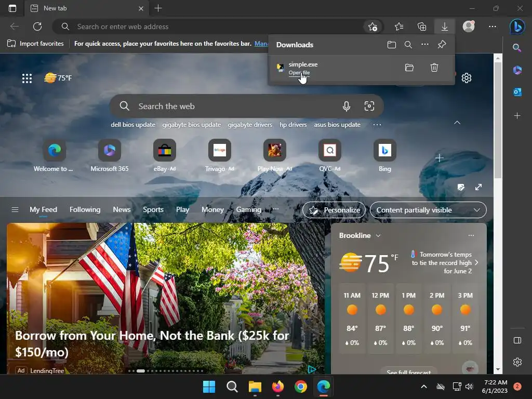Open the feed hamburger menu
Screen dimensions: 532x399
click(x=15, y=210)
